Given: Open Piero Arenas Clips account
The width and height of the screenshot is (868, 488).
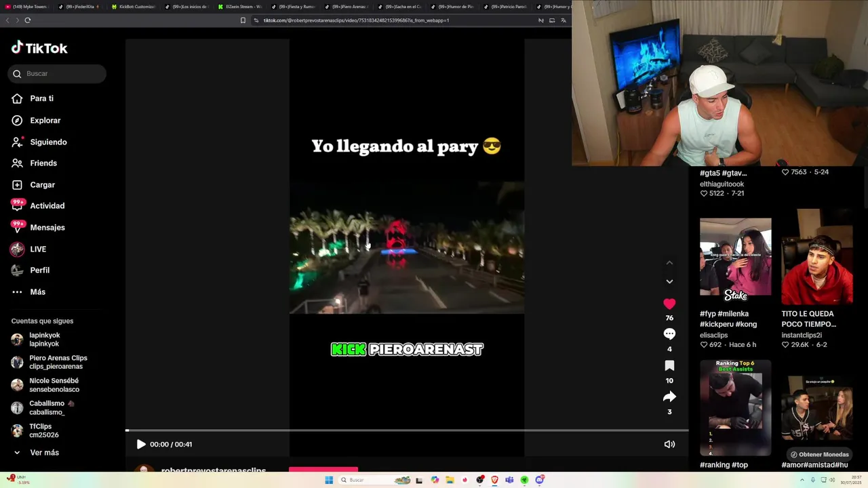Looking at the screenshot, I should 50,362.
